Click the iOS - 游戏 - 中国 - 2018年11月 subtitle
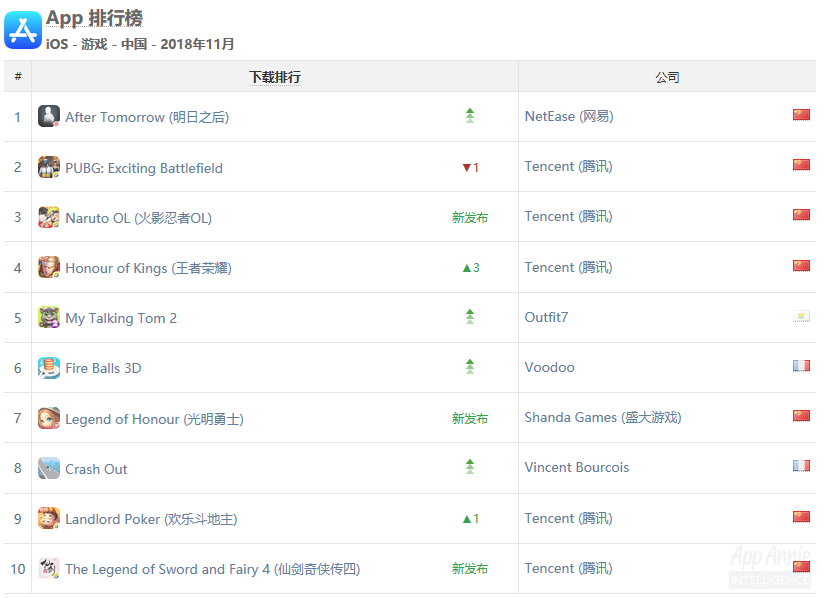The image size is (825, 598). 140,44
